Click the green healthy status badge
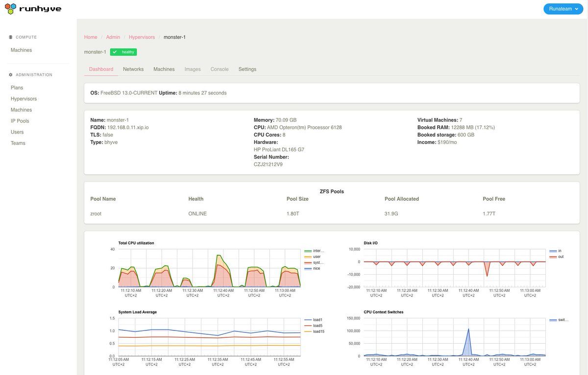588x375 pixels. tap(123, 52)
